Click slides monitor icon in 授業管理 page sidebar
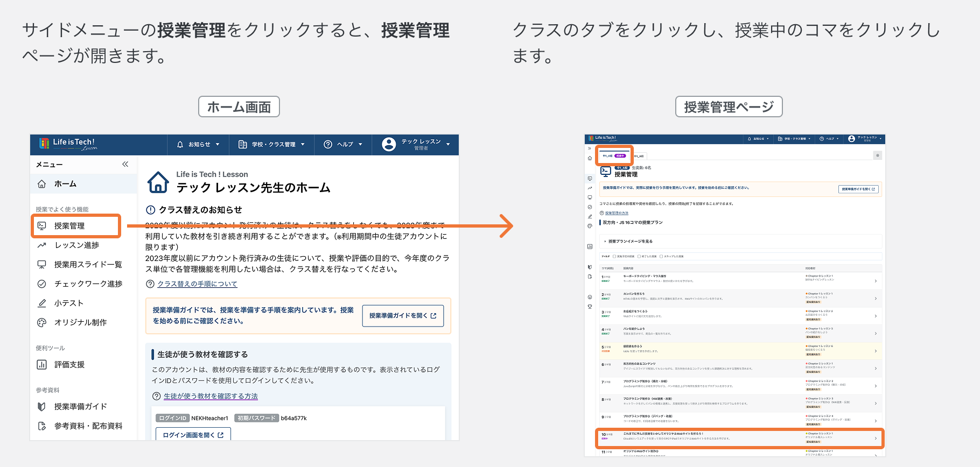 [590, 197]
